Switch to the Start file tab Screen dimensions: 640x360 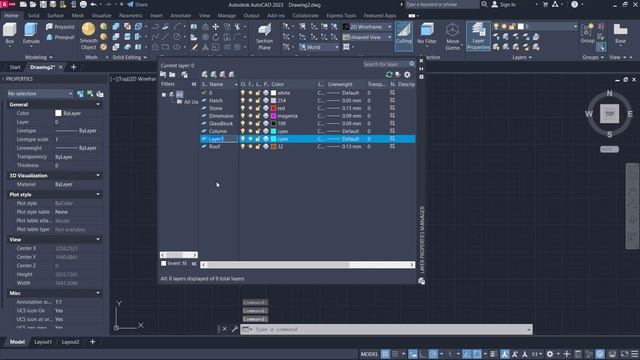pos(15,67)
